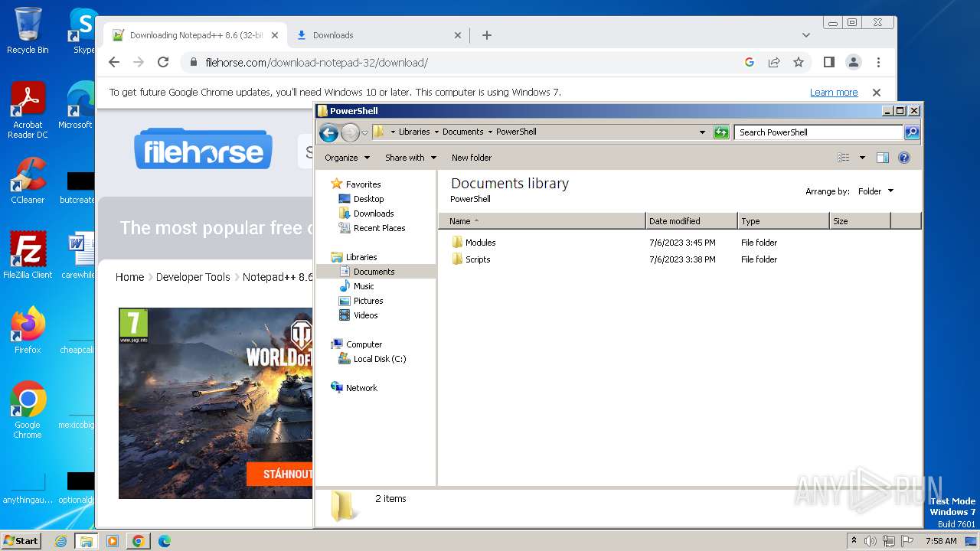This screenshot has width=980, height=551.
Task: Sort by the Type column header
Action: pos(783,221)
